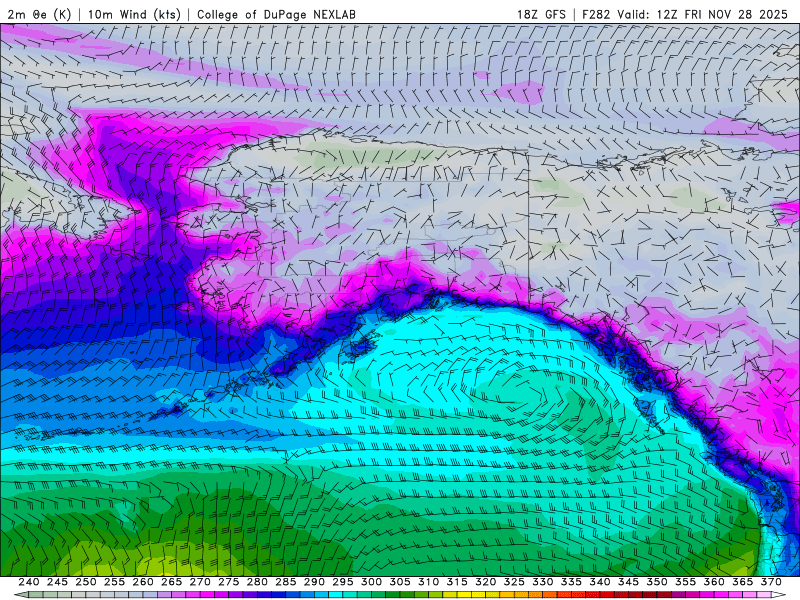Image resolution: width=800 pixels, height=600 pixels.
Task: Click the 255 value on the color scale
Action: pyautogui.click(x=114, y=582)
